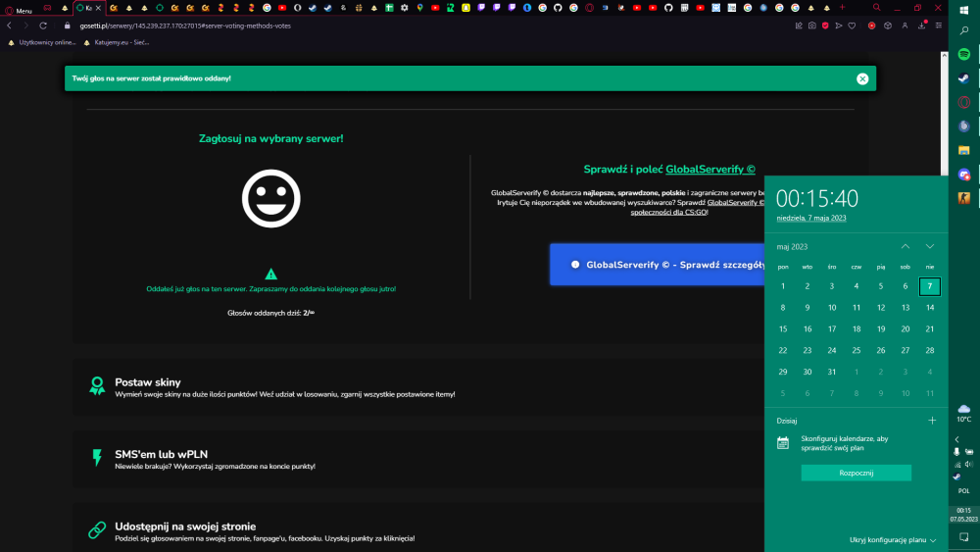Open site security padlock info
The height and width of the screenshot is (552, 980).
tap(68, 25)
